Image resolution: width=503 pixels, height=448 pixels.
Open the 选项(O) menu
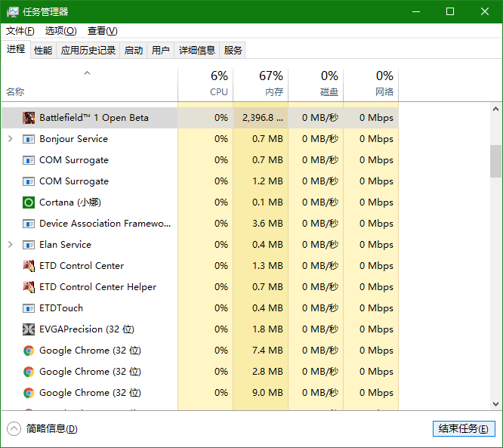pyautogui.click(x=61, y=31)
